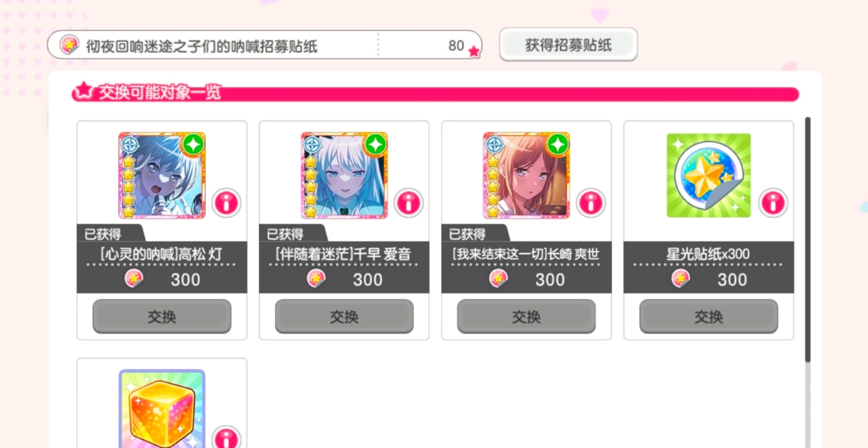Click the 获得招募贴纸 button
868x448 pixels.
pos(568,45)
